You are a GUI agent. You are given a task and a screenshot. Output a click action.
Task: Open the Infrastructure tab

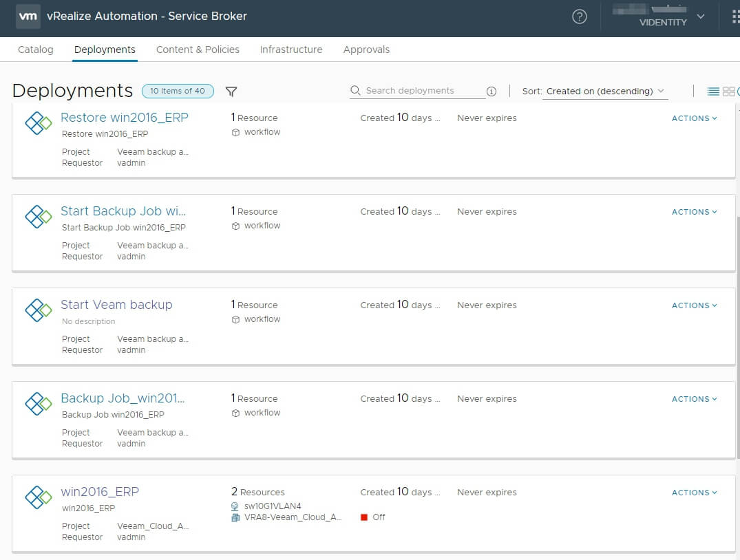pos(291,49)
